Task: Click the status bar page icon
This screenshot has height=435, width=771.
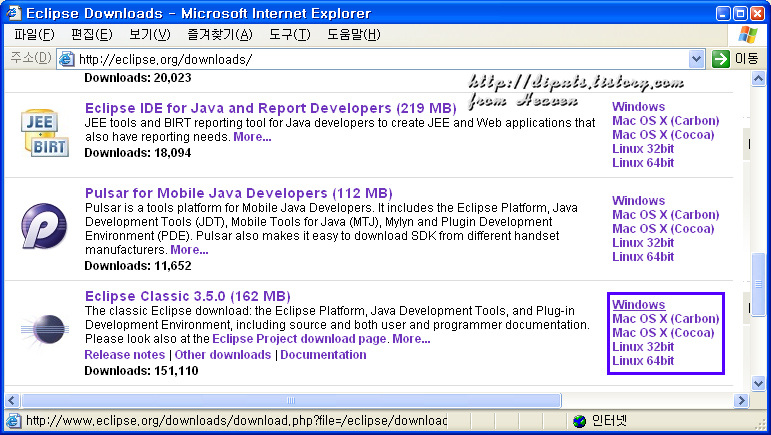Action: click(14, 421)
